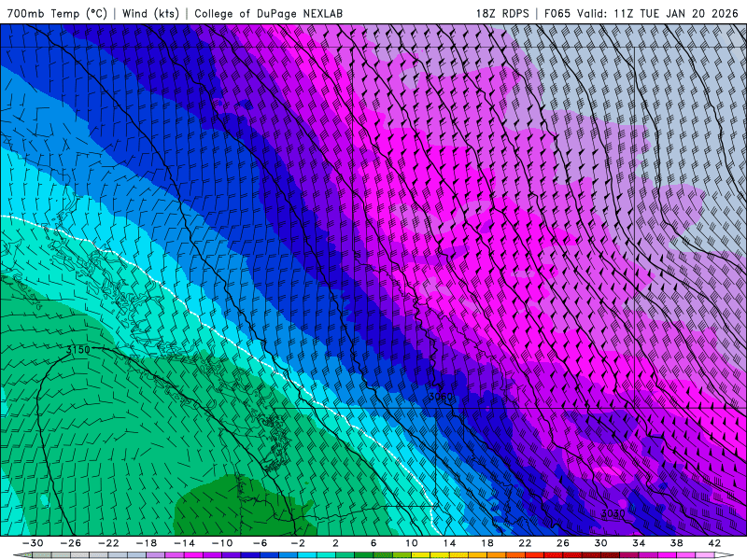Image resolution: width=747 pixels, height=560 pixels.
Task: Click the −22 temperature scale label
Action: [108, 543]
